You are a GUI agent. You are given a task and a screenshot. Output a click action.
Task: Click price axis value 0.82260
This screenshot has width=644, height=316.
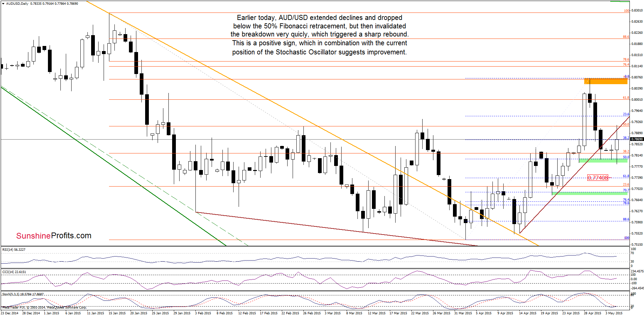point(637,33)
